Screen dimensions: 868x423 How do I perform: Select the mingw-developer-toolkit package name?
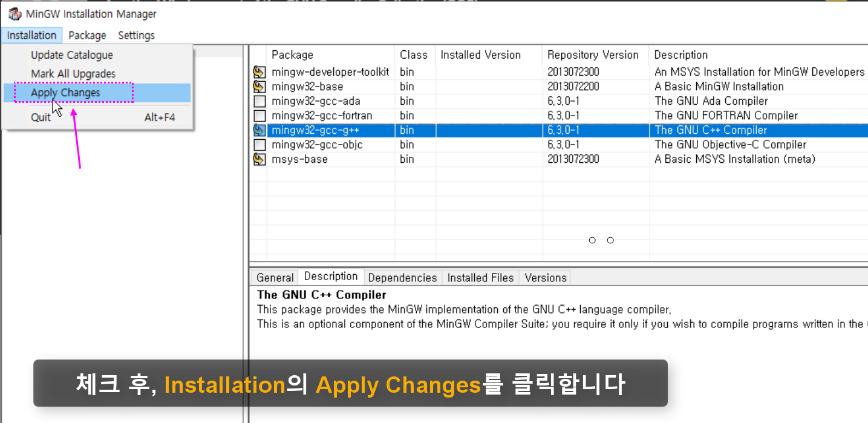tap(330, 72)
